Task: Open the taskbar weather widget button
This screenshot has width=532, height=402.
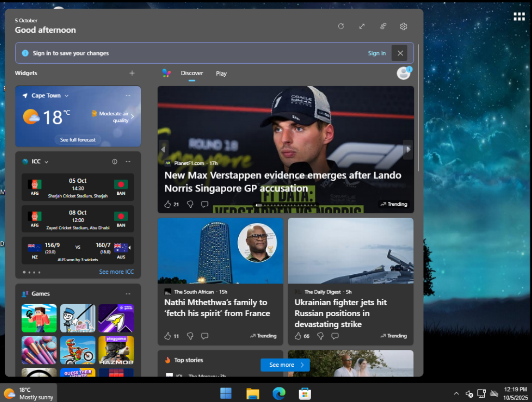Action: point(28,393)
